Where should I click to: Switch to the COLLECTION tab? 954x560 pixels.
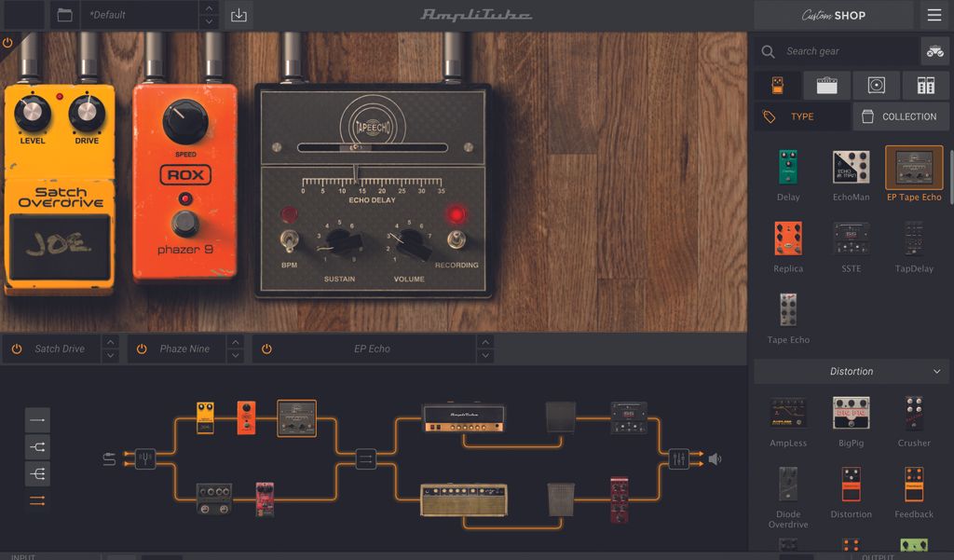[901, 116]
